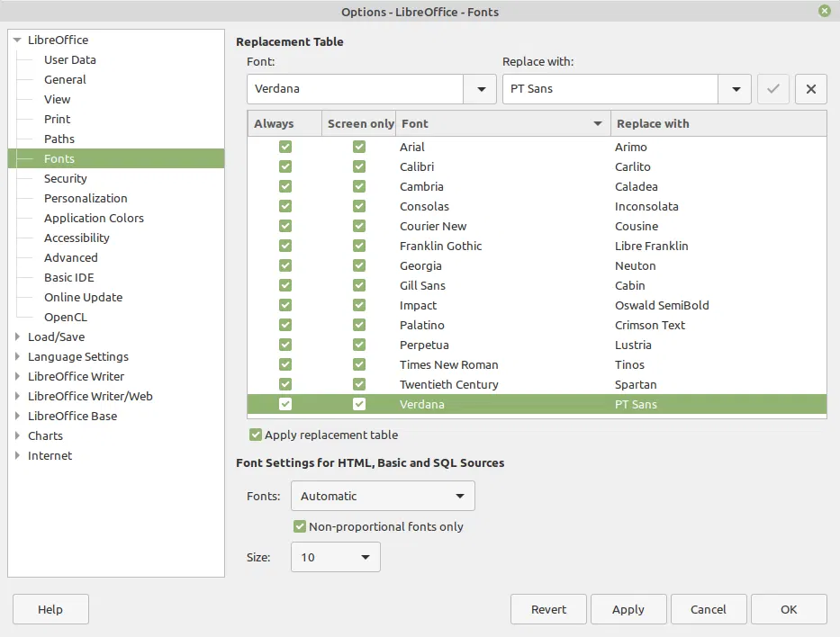Click the Help button
The width and height of the screenshot is (840, 637).
point(50,609)
